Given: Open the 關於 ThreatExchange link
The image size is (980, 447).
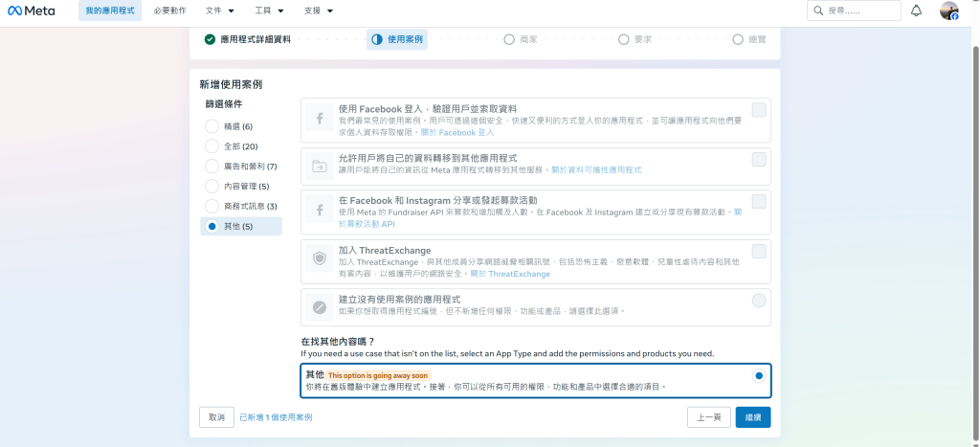Looking at the screenshot, I should [511, 274].
